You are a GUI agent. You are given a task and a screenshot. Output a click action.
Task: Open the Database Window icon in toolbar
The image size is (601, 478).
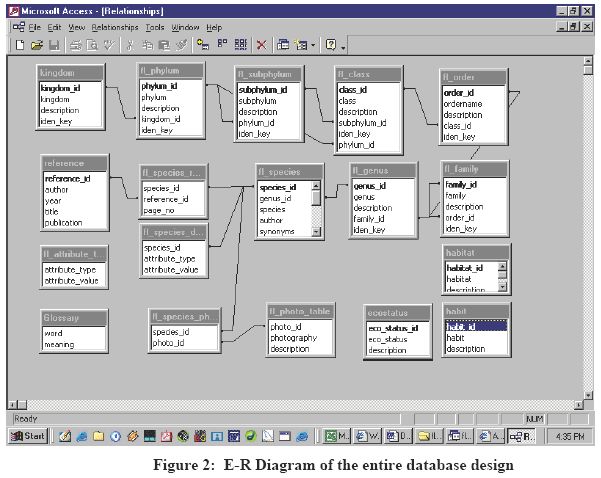pos(284,45)
